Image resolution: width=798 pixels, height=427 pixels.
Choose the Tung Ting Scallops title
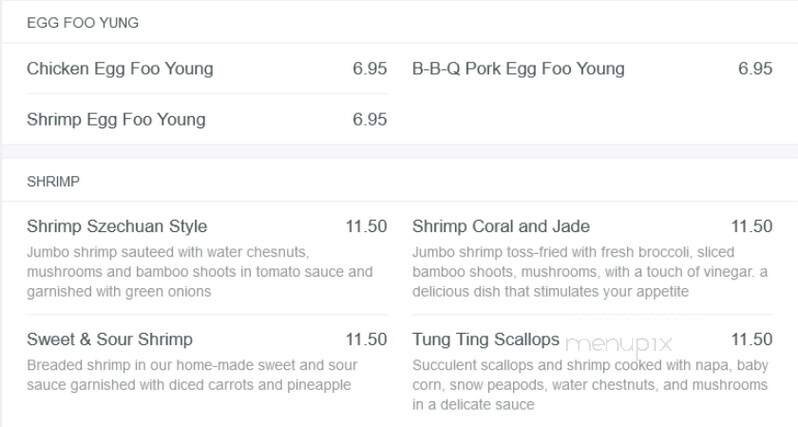486,339
